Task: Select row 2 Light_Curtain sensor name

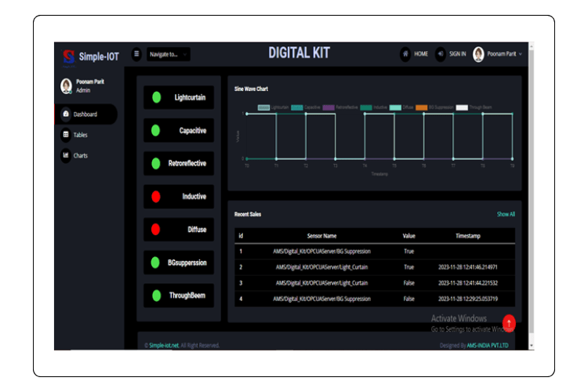Action: click(321, 267)
